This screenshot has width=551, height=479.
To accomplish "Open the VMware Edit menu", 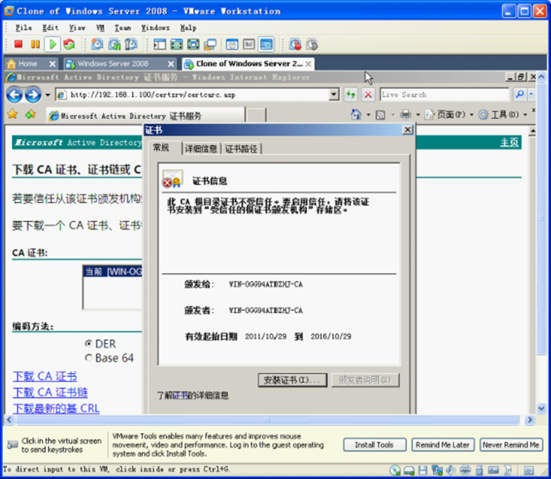I will [x=50, y=27].
